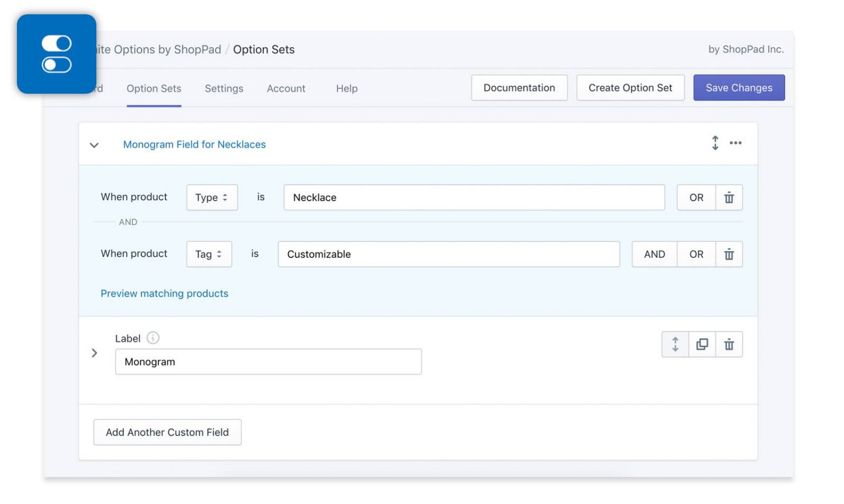844x504 pixels.
Task: Click Add Another Custom Field button
Action: coord(167,433)
